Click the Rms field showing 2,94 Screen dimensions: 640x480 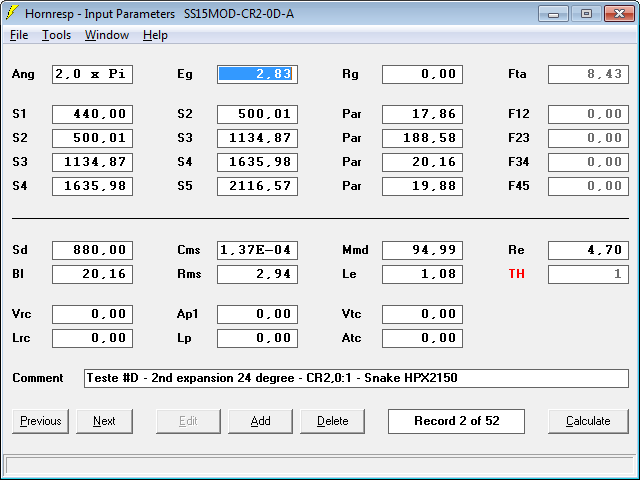click(x=257, y=274)
